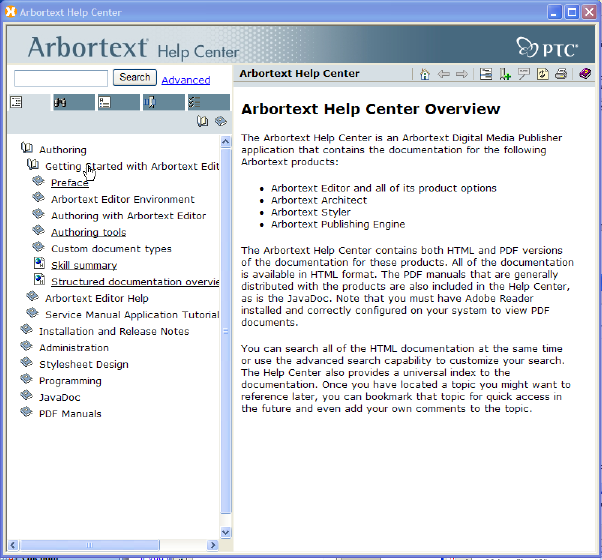Go to the Home page icon
The height and width of the screenshot is (560, 602).
click(x=425, y=74)
